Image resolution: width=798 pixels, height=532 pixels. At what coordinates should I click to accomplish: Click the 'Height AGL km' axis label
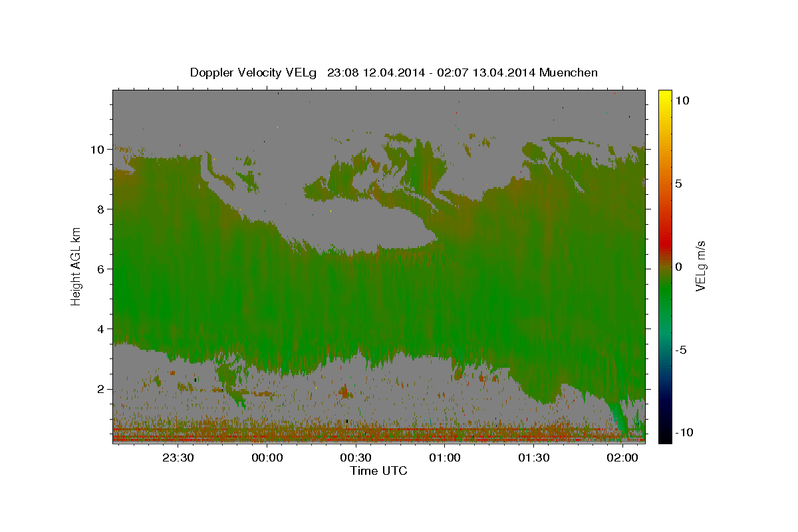tap(76, 265)
